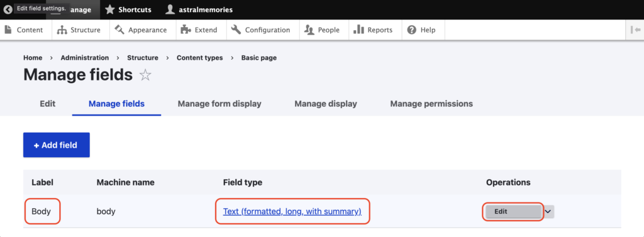
Task: Open the Configuration admin menu
Action: point(263,30)
